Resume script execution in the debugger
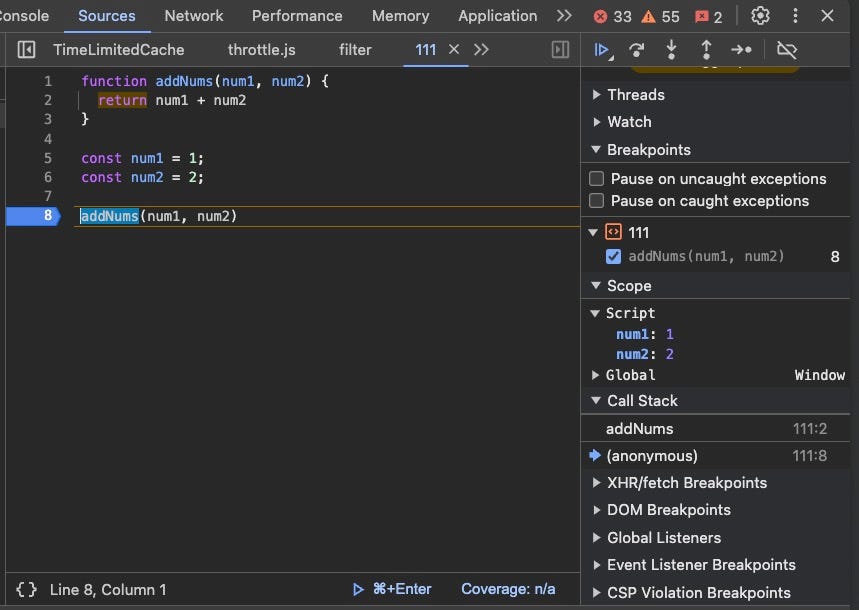The image size is (859, 610). tap(604, 49)
